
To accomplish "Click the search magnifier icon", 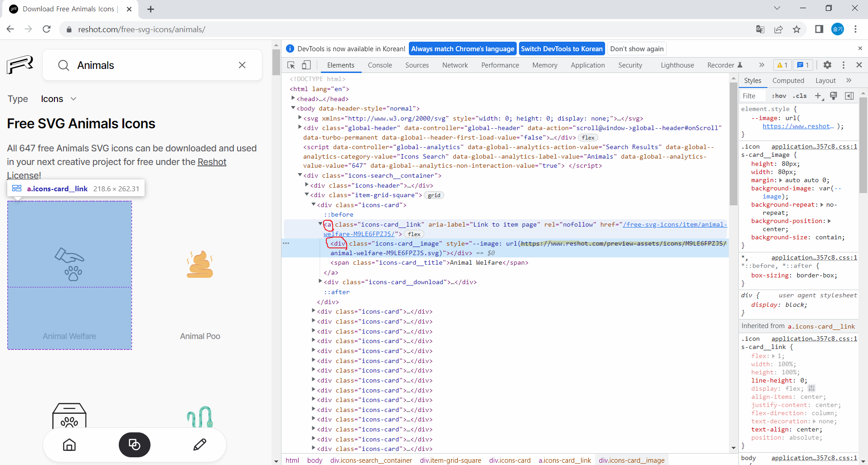I will click(x=63, y=65).
